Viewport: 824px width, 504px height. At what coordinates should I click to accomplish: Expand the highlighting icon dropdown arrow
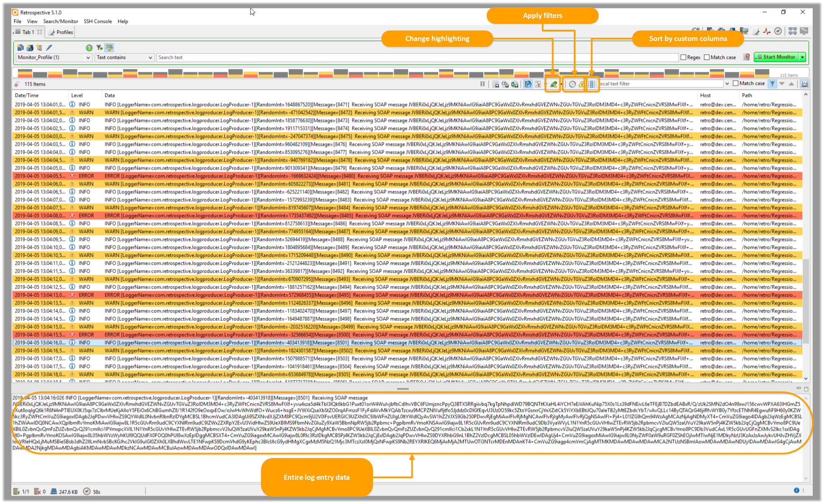pyautogui.click(x=561, y=84)
